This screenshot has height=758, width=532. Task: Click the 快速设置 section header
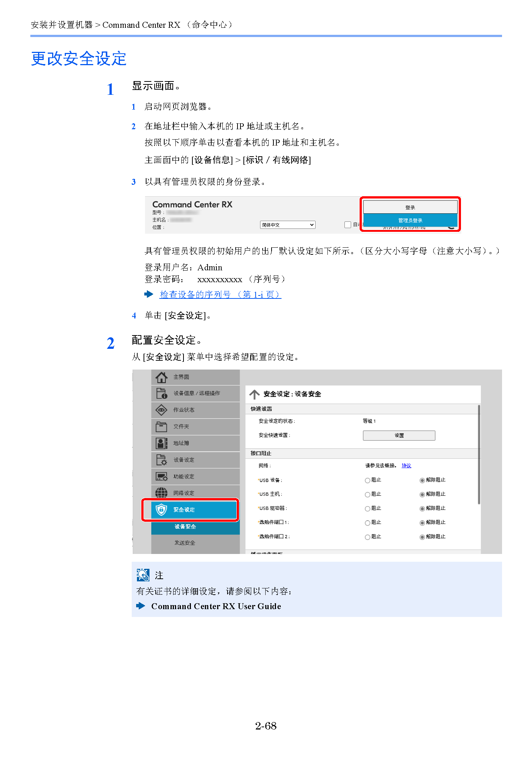(x=363, y=409)
